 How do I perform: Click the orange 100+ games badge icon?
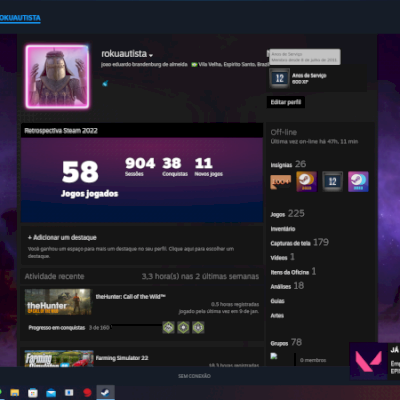coord(280,182)
